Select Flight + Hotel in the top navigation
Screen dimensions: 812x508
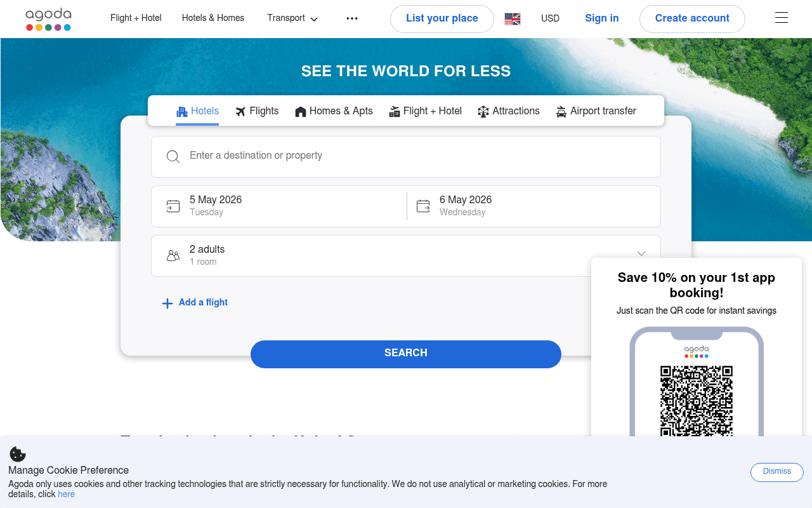point(136,18)
